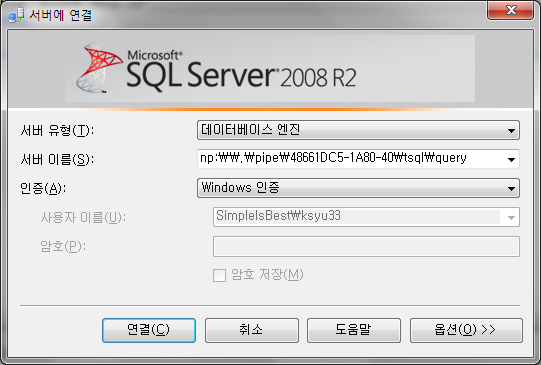Click the 서버 이름(S): label
Image resolution: width=541 pixels, height=365 pixels.
pos(57,159)
